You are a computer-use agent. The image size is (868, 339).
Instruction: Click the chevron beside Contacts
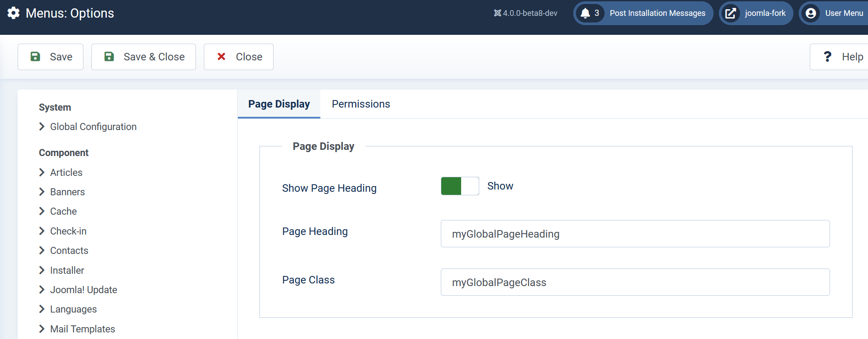(42, 250)
